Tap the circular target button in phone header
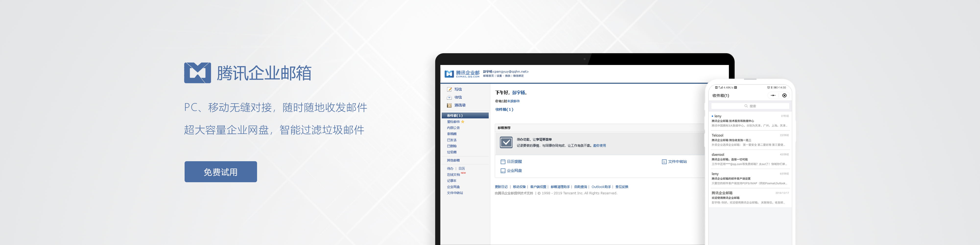The height and width of the screenshot is (245, 980). [784, 96]
